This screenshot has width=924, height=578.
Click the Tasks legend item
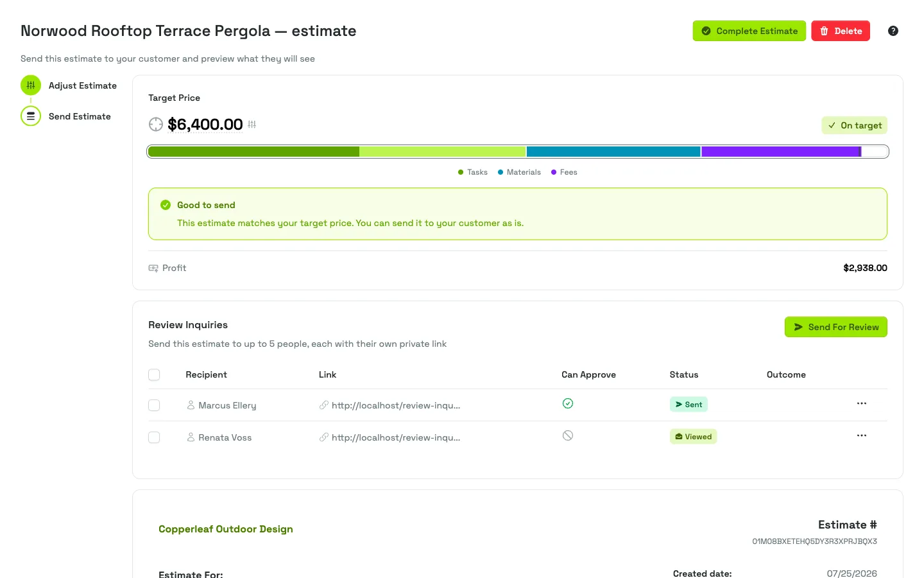point(473,172)
